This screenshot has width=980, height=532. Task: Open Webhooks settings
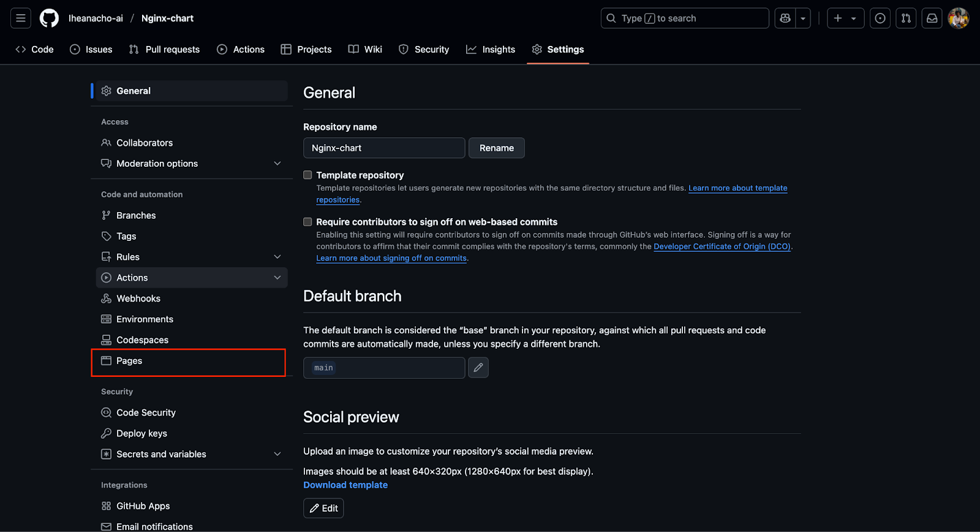[192, 298]
